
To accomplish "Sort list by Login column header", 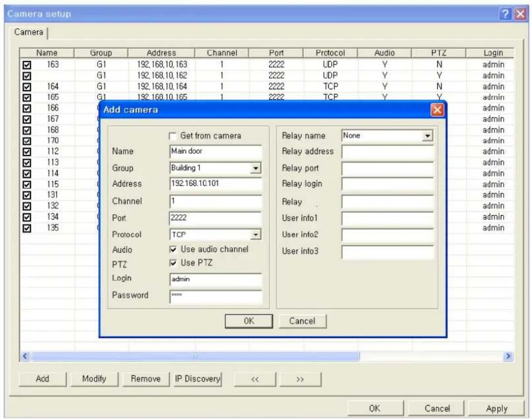I will point(490,53).
